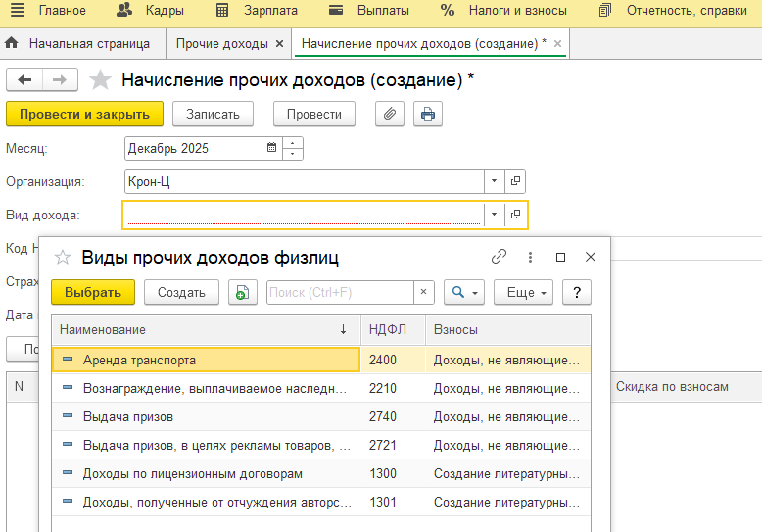Open the calendar picker for Месяц field
The image size is (762, 532).
[x=271, y=148]
